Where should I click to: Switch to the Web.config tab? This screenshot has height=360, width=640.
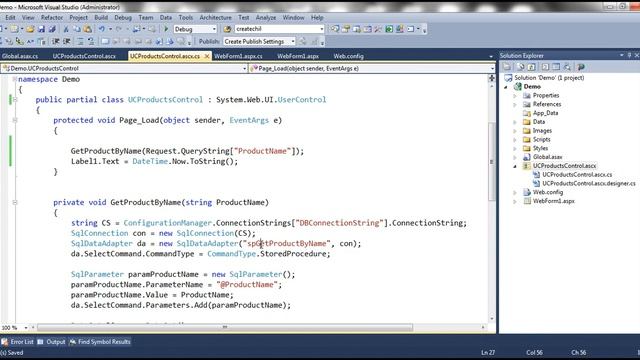click(348, 56)
